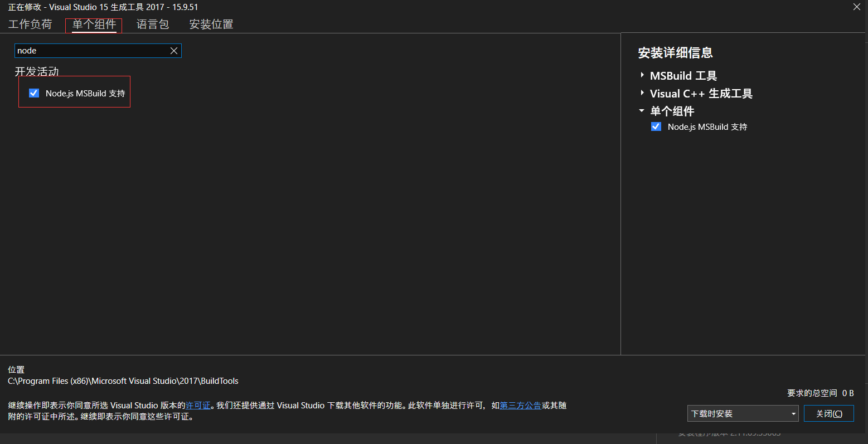Expand the MSBuild 工具 section
This screenshot has height=444, width=868.
(x=642, y=75)
